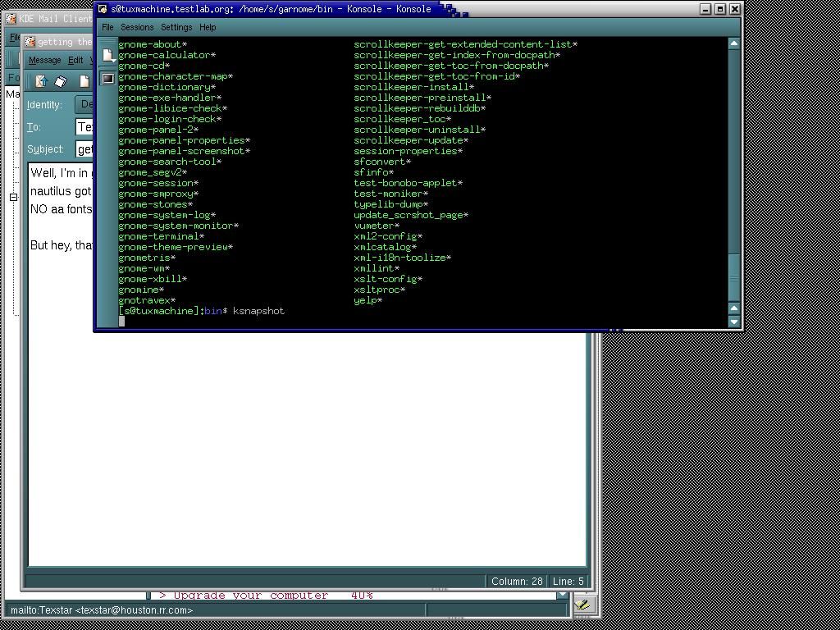Click 'scrollkeeper-install*' in the terminal
This screenshot has height=630, width=840.
coord(414,87)
